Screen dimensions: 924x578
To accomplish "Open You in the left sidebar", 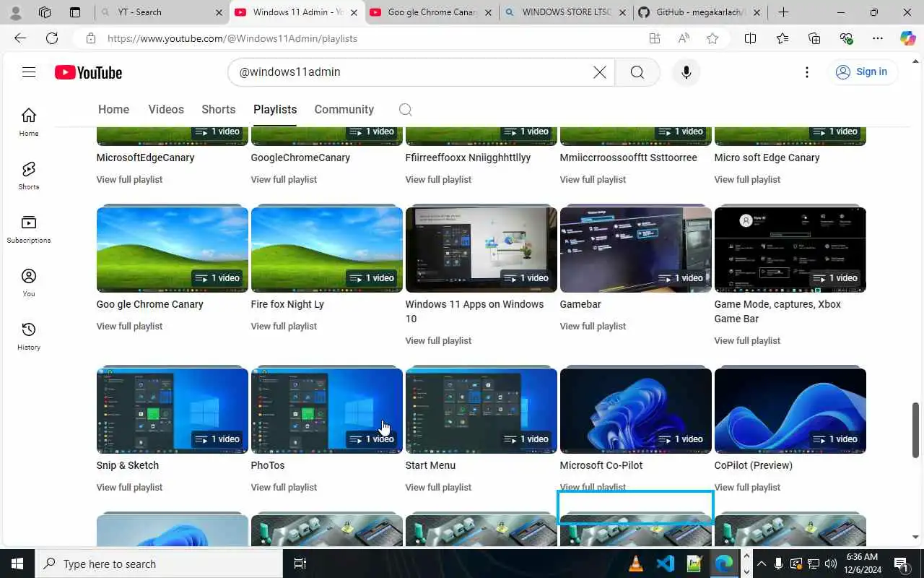I will (29, 282).
